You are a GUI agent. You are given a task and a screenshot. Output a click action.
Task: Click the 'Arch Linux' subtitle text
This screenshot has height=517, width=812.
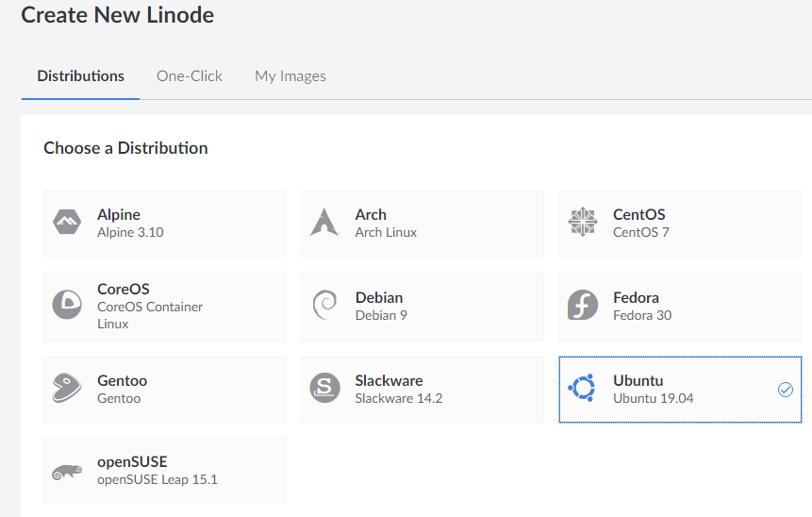386,232
